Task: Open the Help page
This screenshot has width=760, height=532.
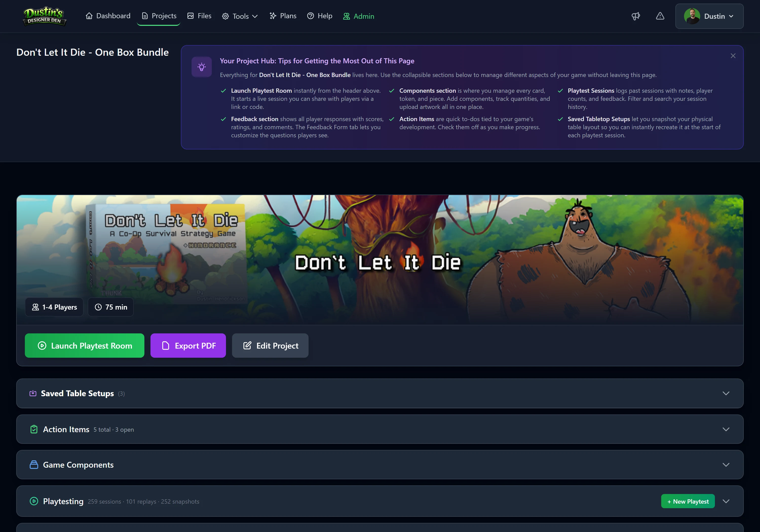Action: (320, 16)
